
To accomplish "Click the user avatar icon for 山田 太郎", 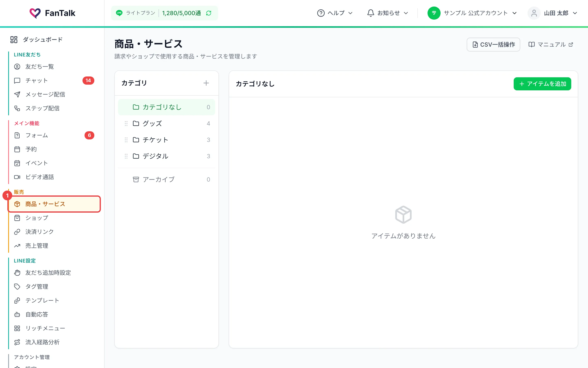I will [x=534, y=13].
